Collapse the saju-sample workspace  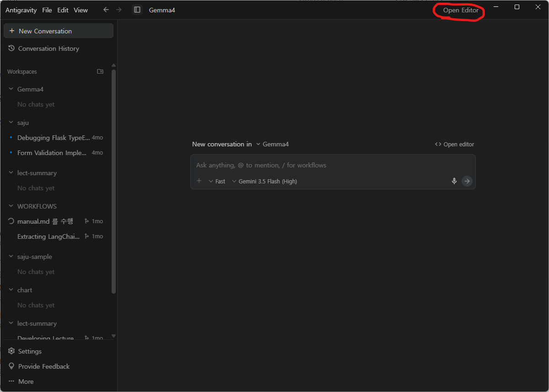(x=11, y=257)
